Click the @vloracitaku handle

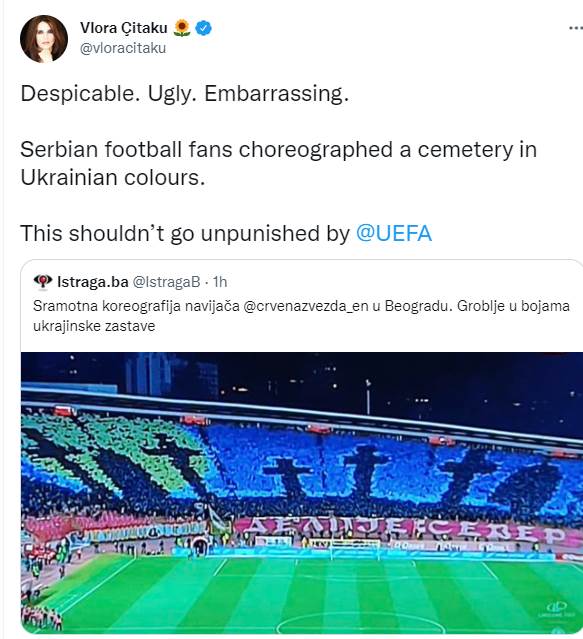click(x=123, y=48)
